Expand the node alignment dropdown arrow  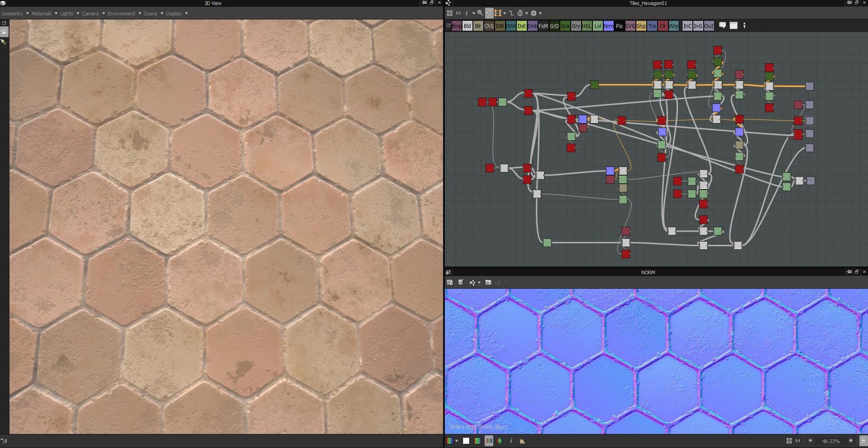click(505, 13)
